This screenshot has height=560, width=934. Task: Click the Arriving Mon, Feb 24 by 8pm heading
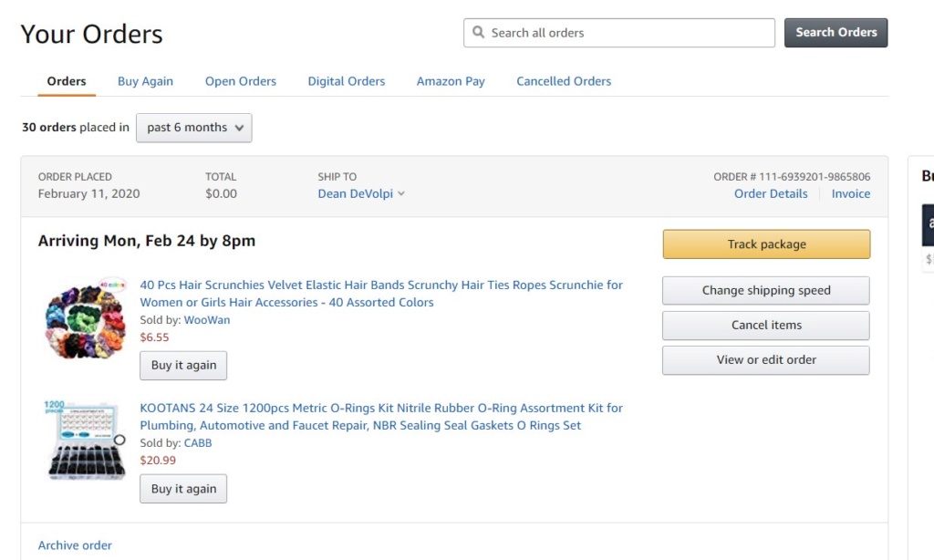(147, 241)
